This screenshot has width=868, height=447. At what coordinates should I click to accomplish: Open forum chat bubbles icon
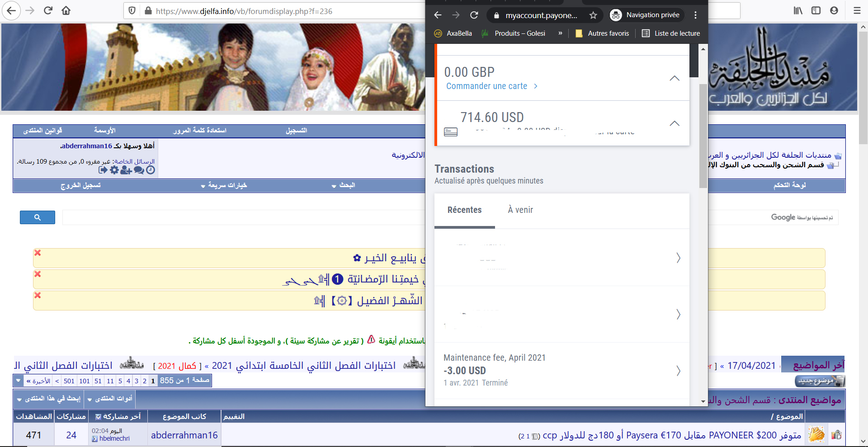(139, 170)
